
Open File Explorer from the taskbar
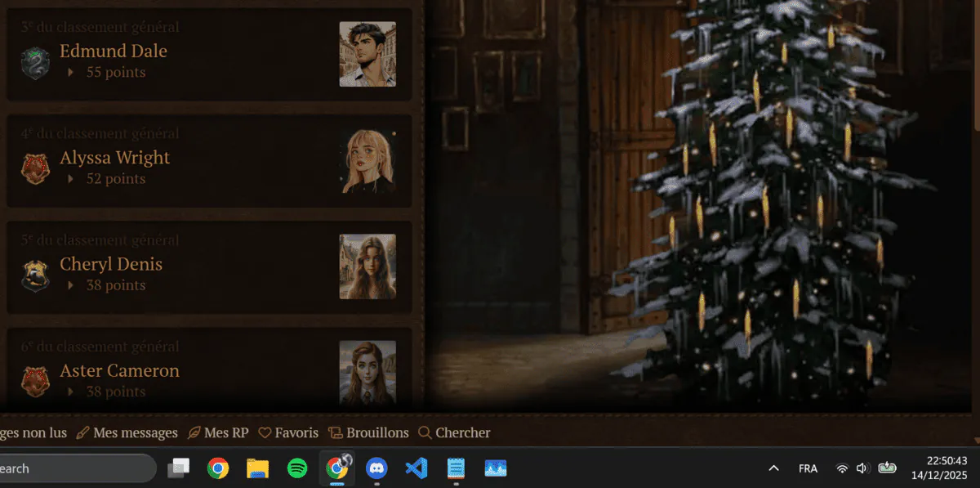[257, 468]
